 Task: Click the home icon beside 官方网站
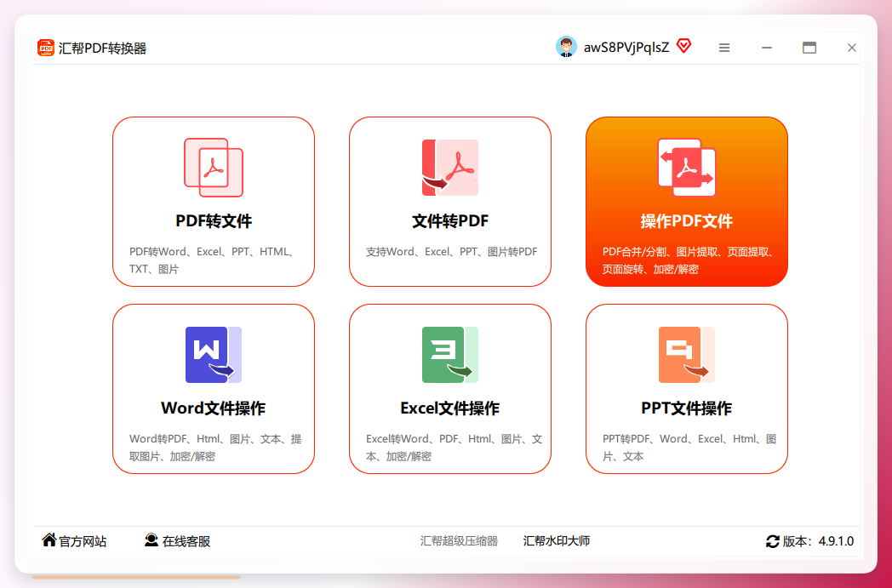point(49,539)
